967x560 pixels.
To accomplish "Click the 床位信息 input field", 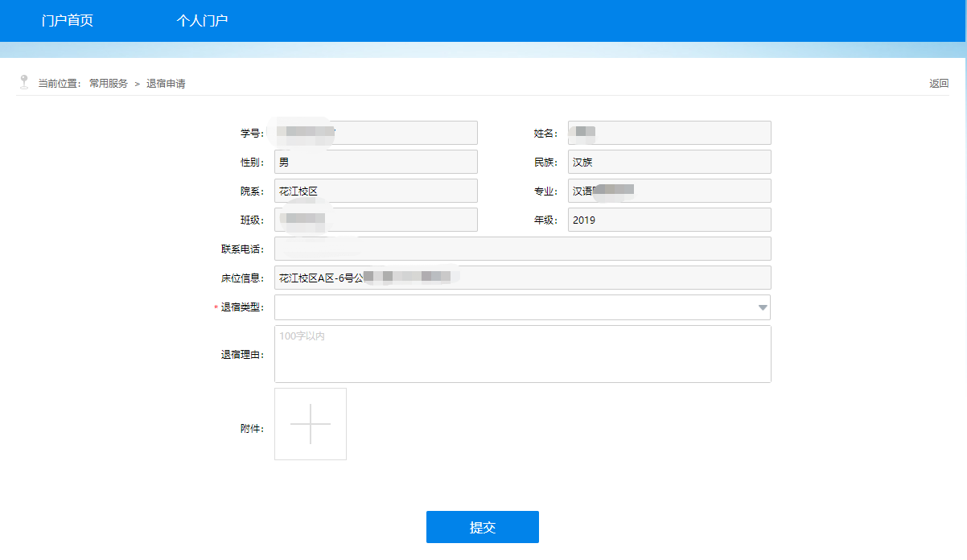I will 522,278.
